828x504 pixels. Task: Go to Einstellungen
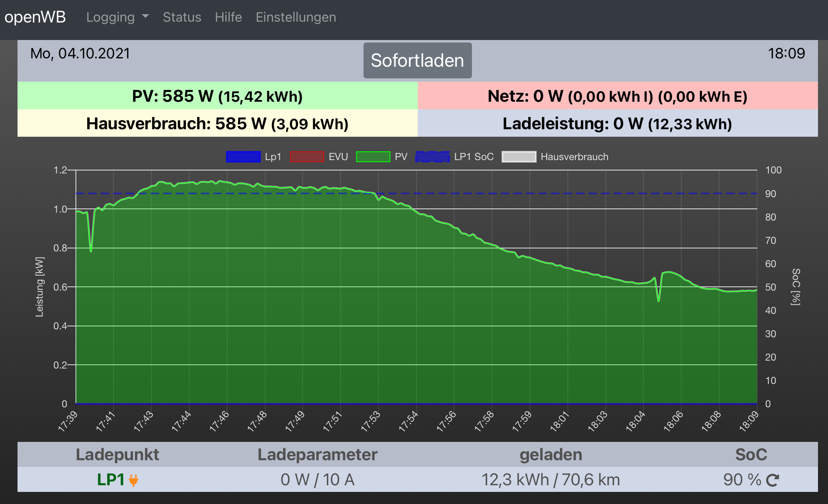[296, 17]
